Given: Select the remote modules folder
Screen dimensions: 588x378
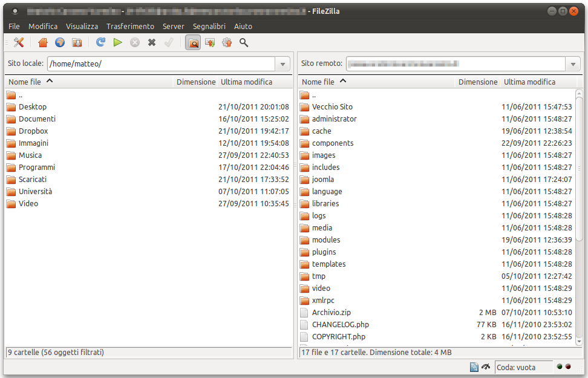Looking at the screenshot, I should 437,240.
